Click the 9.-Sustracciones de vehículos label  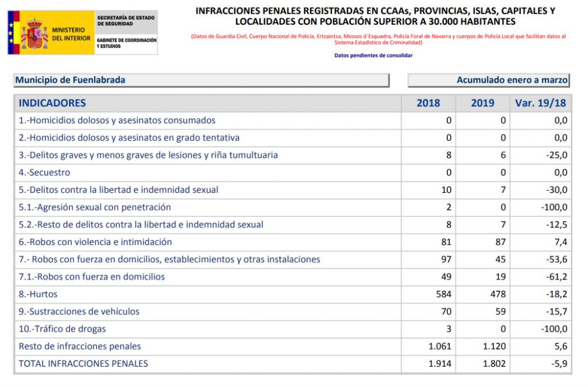79,312
